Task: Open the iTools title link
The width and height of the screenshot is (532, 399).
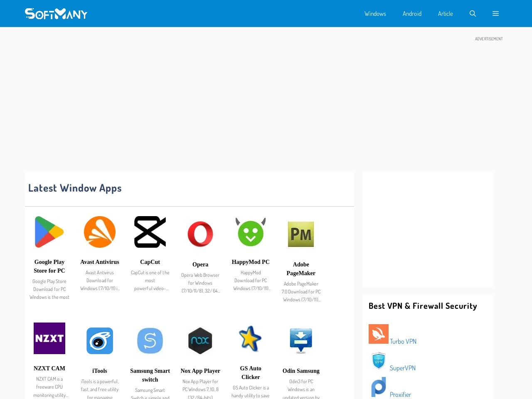Action: coord(100,371)
